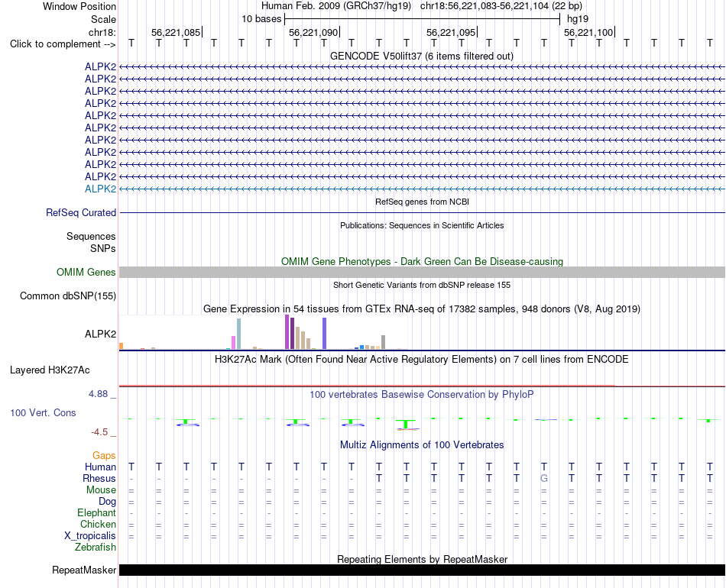The image size is (726, 588).
Task: Open the RefSeq Curated track label
Action: [x=80, y=213]
